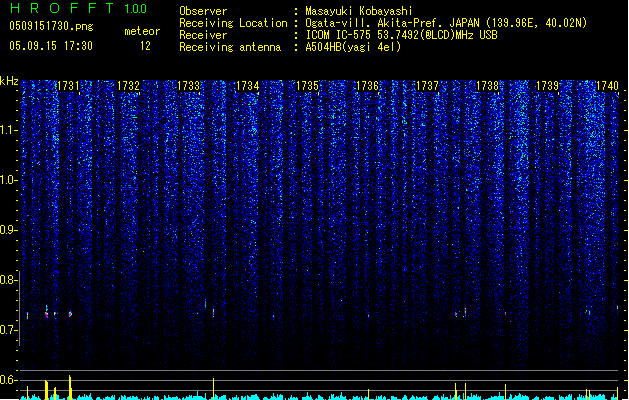Viewport: 629px width, 400px height.
Task: Click the 1740 time marker
Action: [607, 86]
